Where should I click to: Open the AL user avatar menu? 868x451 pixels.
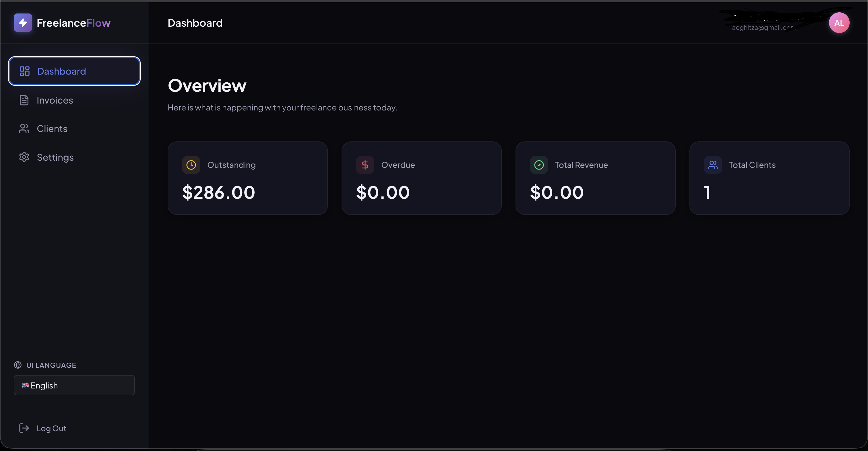tap(839, 23)
